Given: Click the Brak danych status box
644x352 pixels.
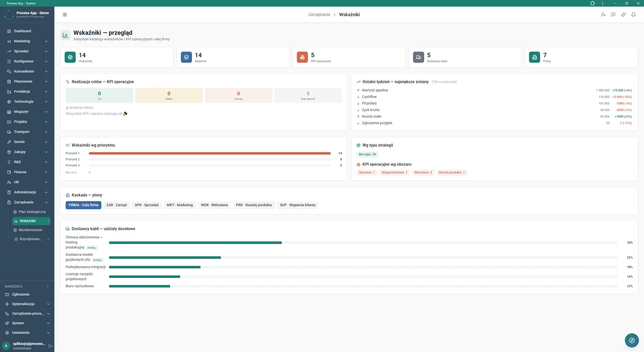Looking at the screenshot, I should (308, 95).
